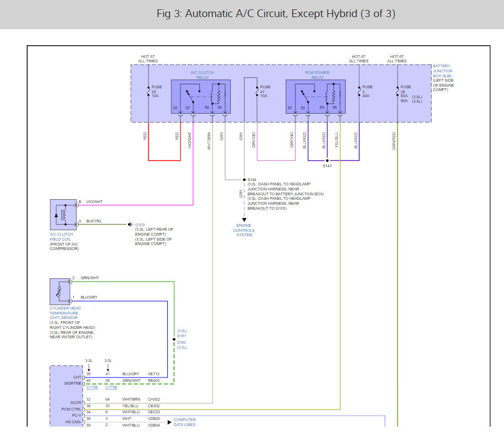
Task: Click the PCM POWER RELAY label link
Action: (317, 75)
